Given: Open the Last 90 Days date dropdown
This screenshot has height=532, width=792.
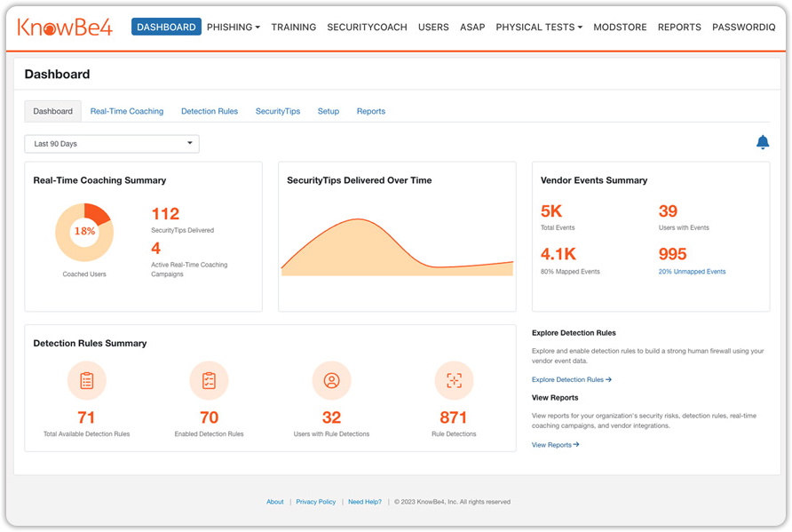Looking at the screenshot, I should (x=112, y=144).
